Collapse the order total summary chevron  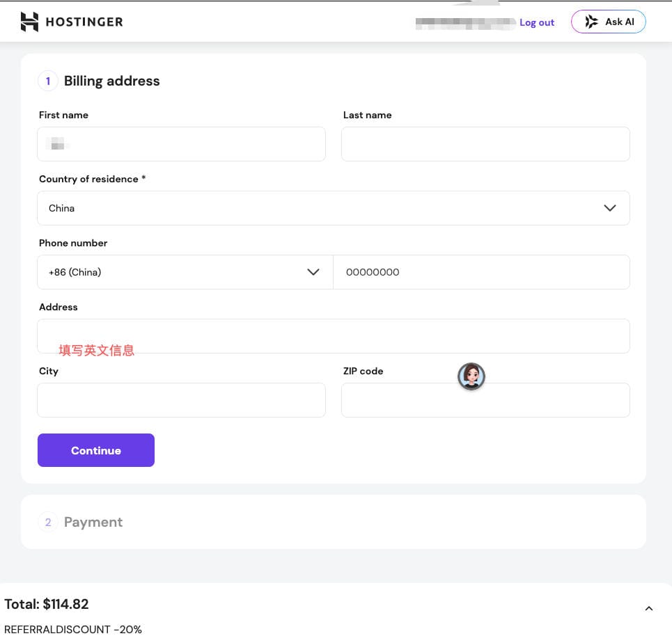(x=649, y=609)
